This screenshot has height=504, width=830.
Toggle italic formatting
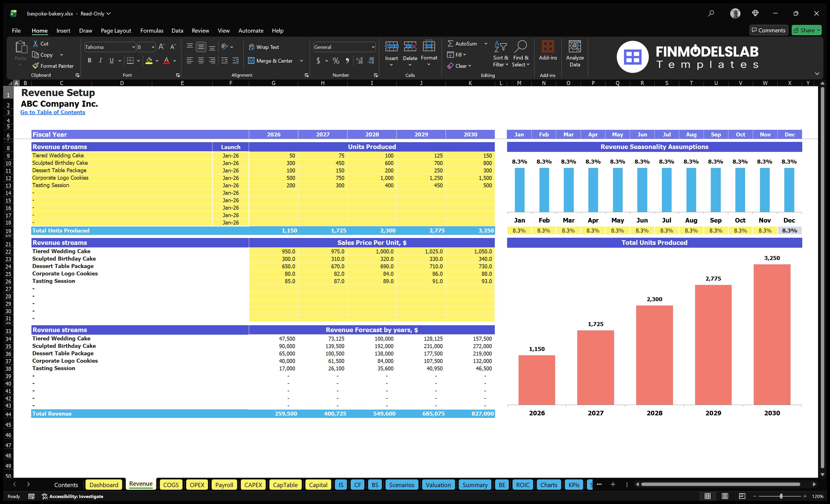point(100,61)
